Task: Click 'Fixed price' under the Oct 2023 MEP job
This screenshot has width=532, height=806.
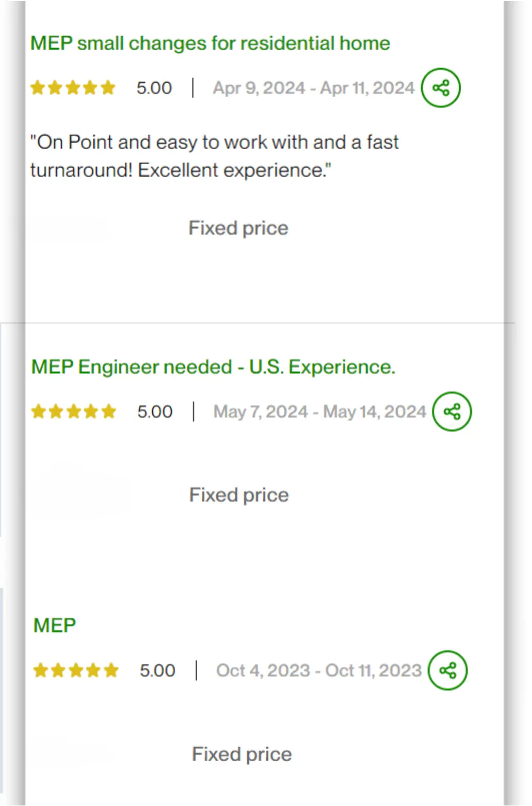Action: click(x=242, y=754)
